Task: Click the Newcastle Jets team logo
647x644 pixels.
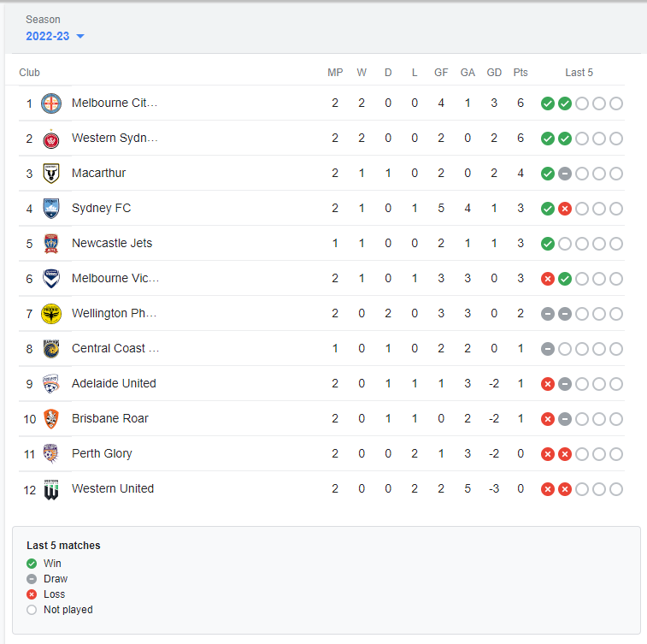Action: pyautogui.click(x=51, y=244)
